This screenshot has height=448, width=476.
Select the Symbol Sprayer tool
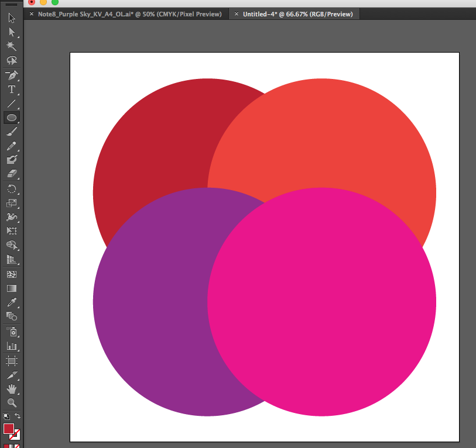(12, 332)
